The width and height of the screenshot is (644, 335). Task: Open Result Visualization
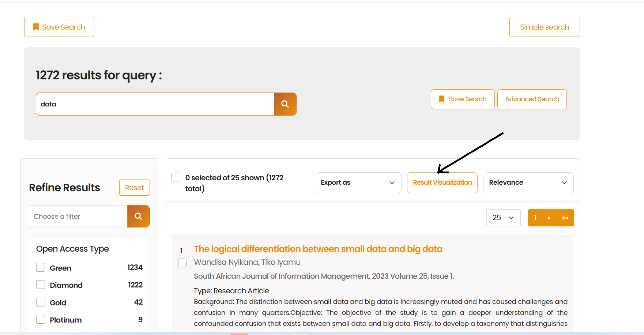click(x=442, y=182)
